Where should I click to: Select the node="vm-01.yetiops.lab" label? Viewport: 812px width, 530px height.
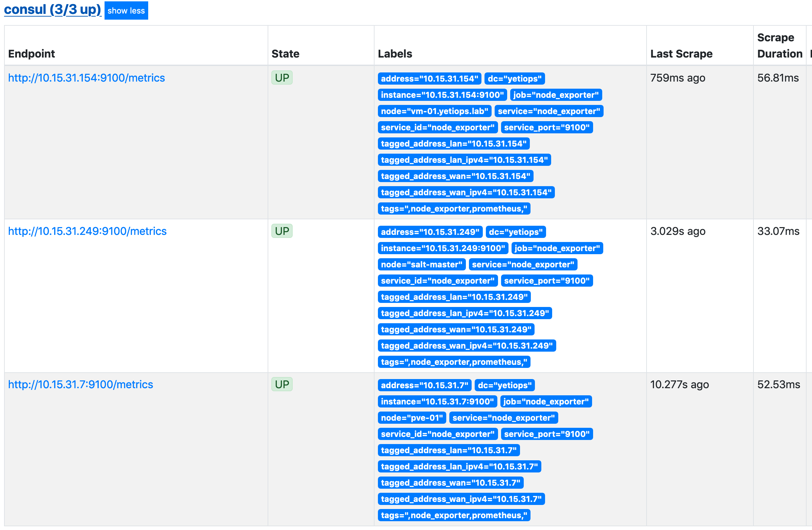click(x=434, y=111)
